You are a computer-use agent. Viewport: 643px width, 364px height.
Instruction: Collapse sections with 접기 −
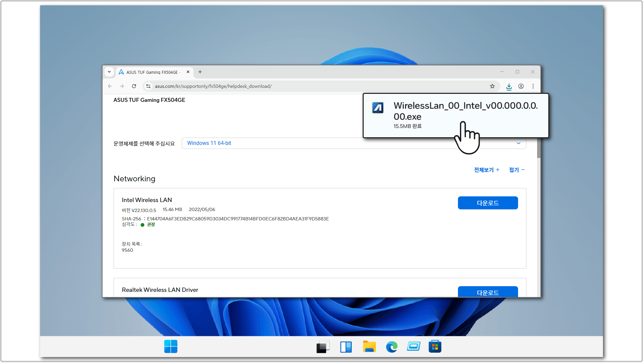517,170
